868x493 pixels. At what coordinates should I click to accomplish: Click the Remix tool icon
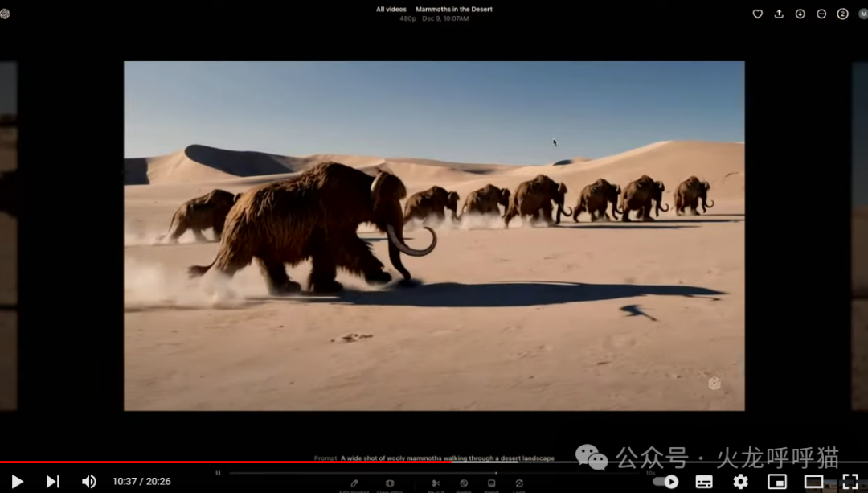(x=464, y=483)
